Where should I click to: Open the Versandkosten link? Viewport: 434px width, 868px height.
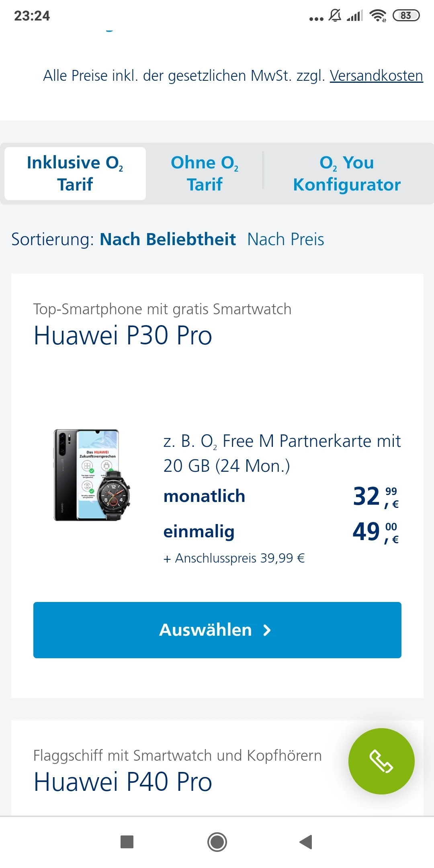[x=377, y=76]
